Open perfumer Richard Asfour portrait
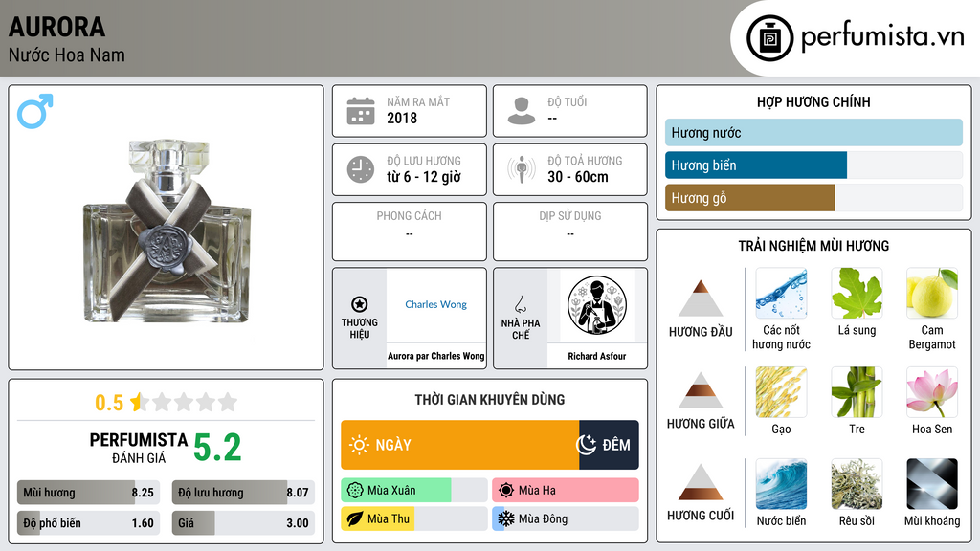 597,305
